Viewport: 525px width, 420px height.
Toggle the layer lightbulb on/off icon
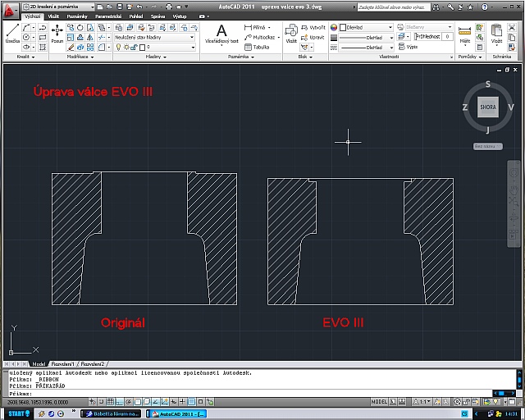pos(118,48)
